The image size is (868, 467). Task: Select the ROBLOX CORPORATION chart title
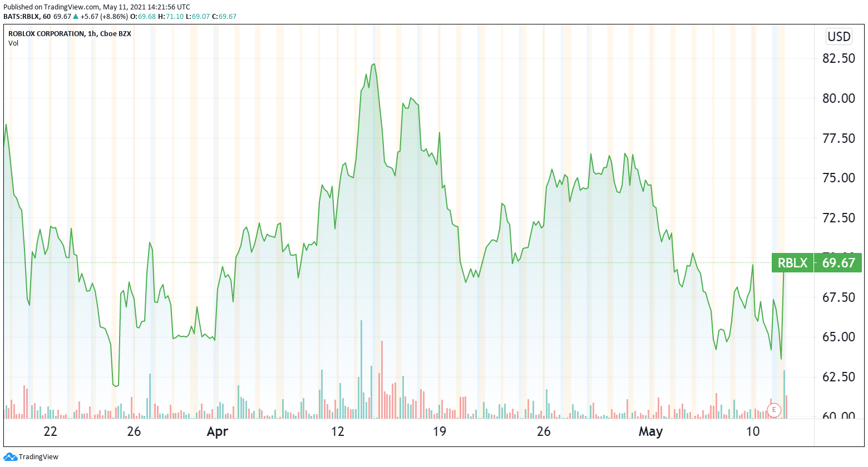pos(70,34)
